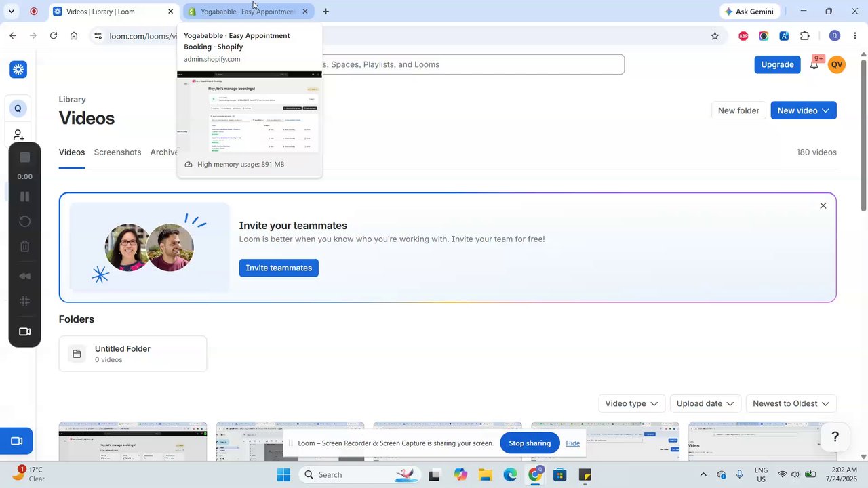Open Copilot from taskbar

460,474
